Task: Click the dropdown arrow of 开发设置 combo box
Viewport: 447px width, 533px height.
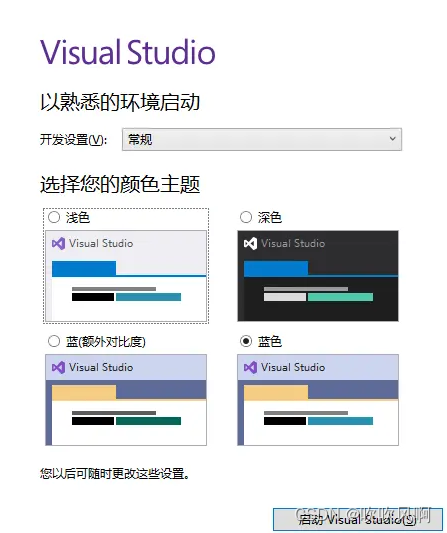Action: click(x=392, y=139)
